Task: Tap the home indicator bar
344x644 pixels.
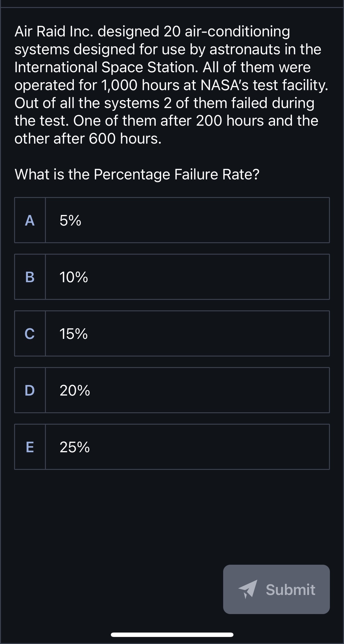Action: pos(172,635)
